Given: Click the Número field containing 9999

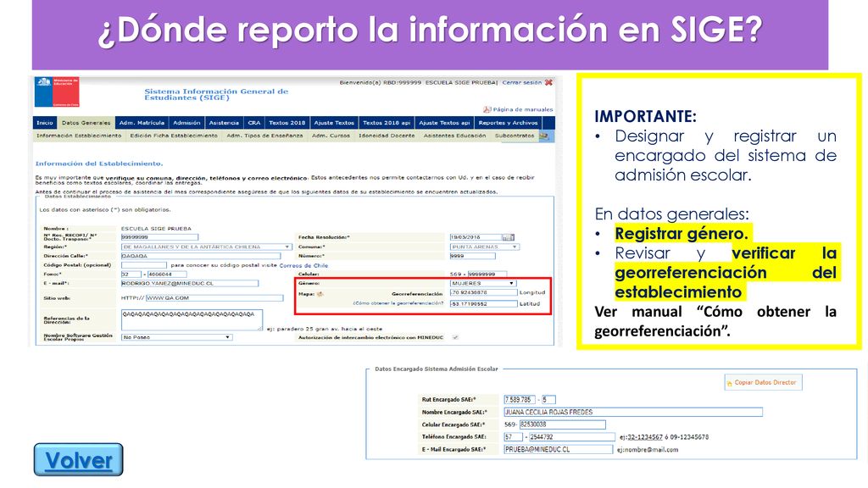Looking at the screenshot, I should point(473,256).
